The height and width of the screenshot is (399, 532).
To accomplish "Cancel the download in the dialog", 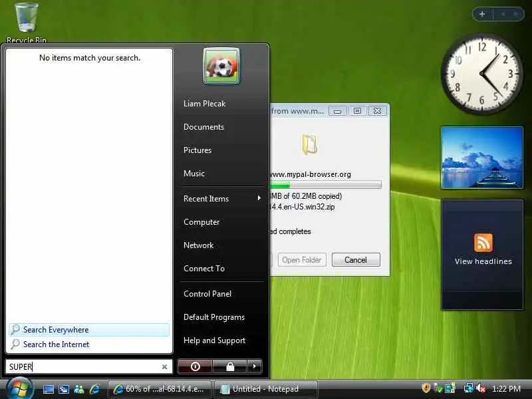I will [x=356, y=260].
